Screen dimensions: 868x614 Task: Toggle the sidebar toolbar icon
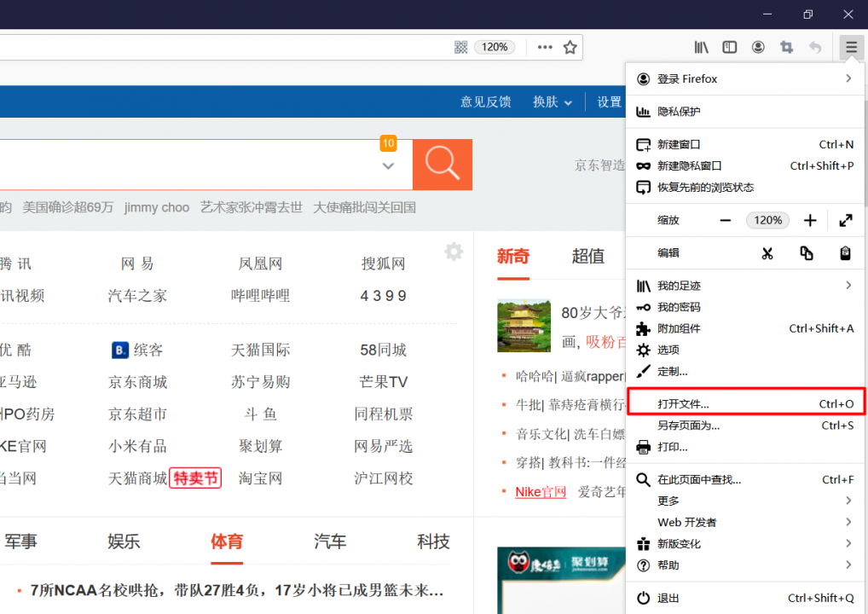[730, 48]
